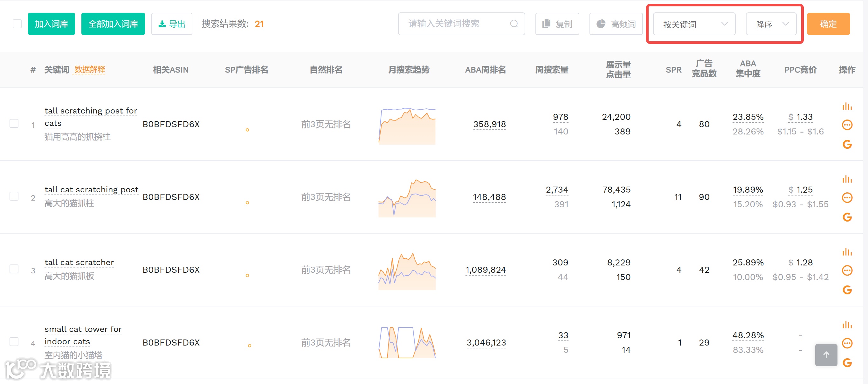Click Google icon in first keyword row

click(847, 145)
